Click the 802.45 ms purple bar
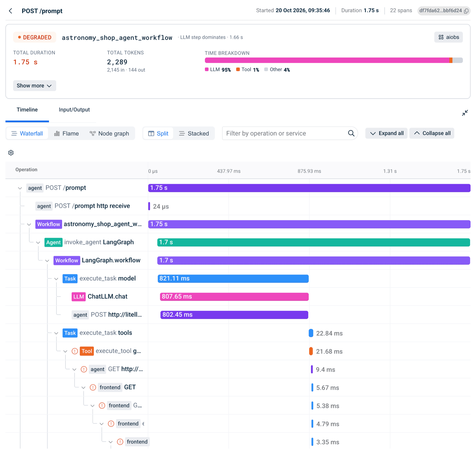This screenshot has height=454, width=476. [234, 315]
